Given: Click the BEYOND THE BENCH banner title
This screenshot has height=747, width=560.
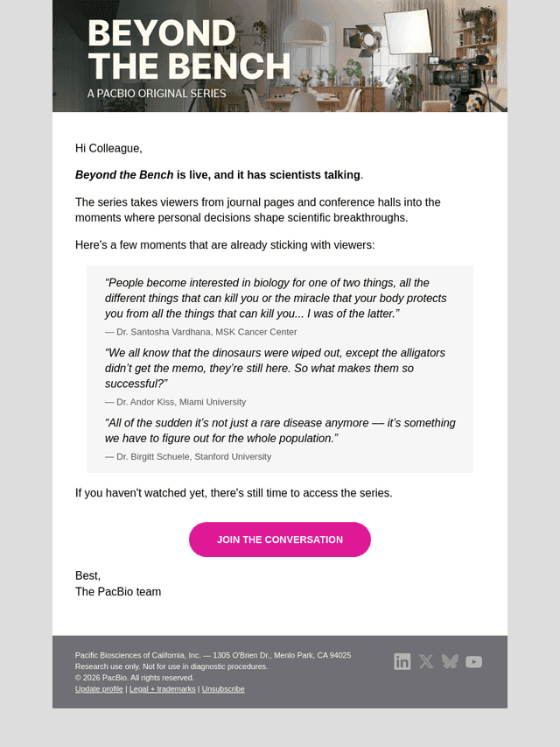Looking at the screenshot, I should 189,49.
